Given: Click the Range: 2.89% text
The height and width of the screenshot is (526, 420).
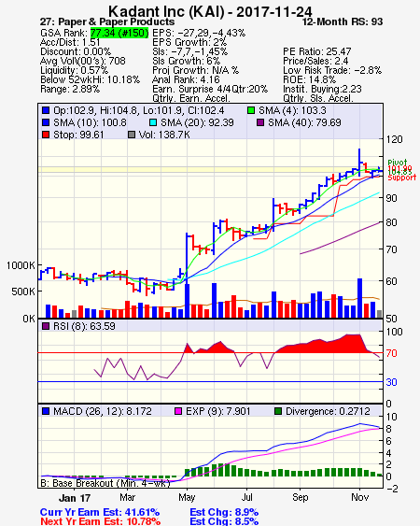Looking at the screenshot, I should 70,90.
